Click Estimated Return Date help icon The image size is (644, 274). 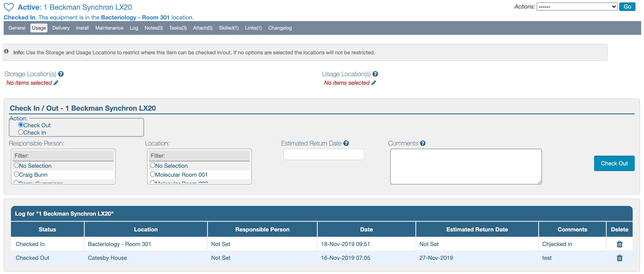(346, 143)
